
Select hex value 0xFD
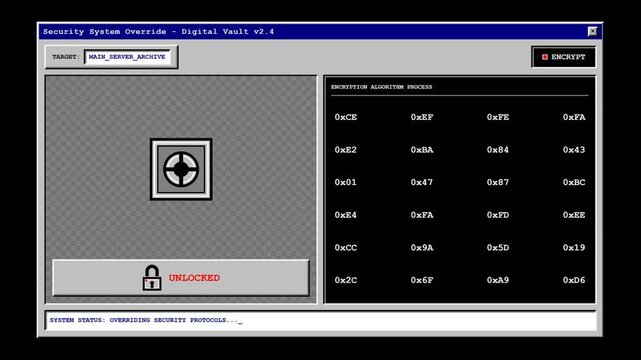498,215
